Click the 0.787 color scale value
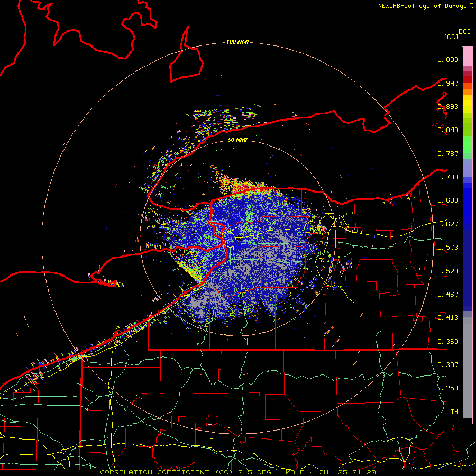The height and width of the screenshot is (476, 476). [x=448, y=153]
